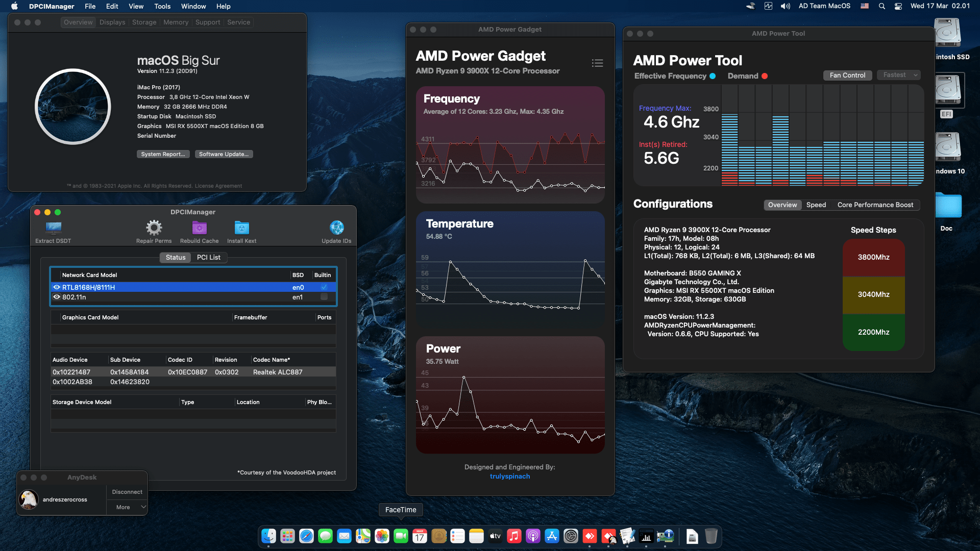Screen dimensions: 980x551
Task: Open the Apple menu
Action: click(x=14, y=6)
